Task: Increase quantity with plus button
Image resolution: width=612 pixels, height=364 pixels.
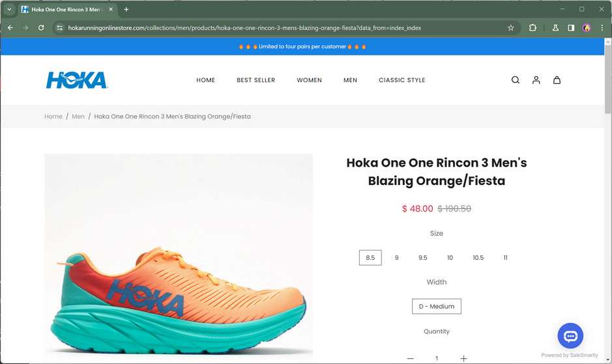Action: click(463, 358)
